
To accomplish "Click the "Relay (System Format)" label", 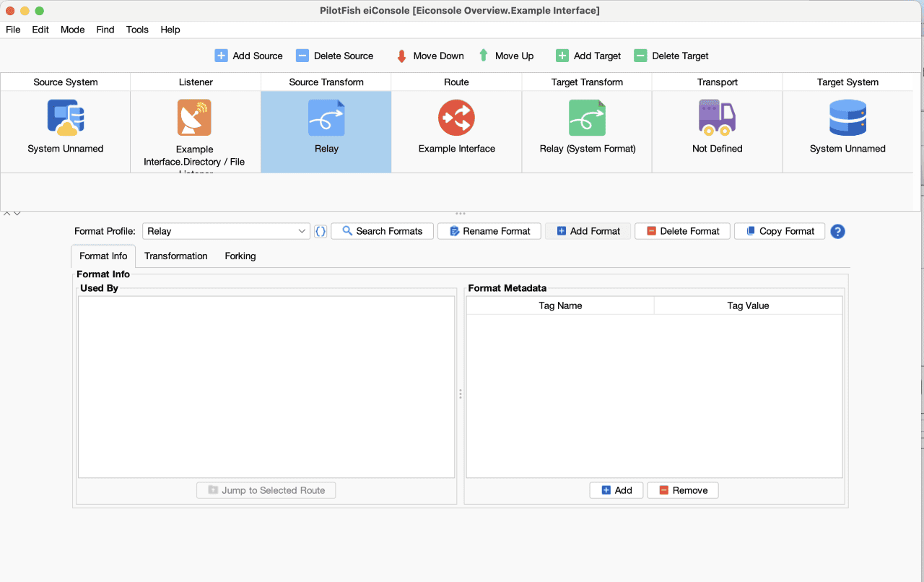I will 588,149.
